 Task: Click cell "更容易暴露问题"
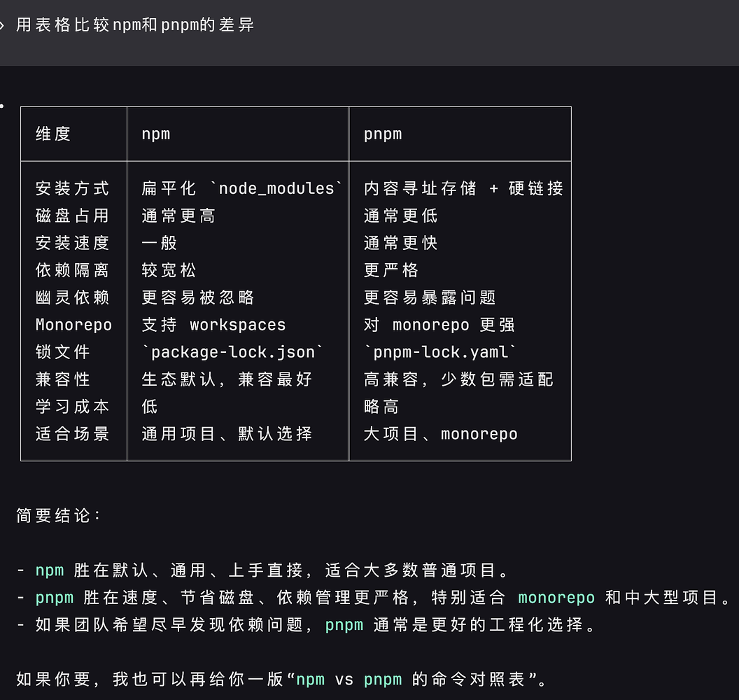tap(430, 297)
